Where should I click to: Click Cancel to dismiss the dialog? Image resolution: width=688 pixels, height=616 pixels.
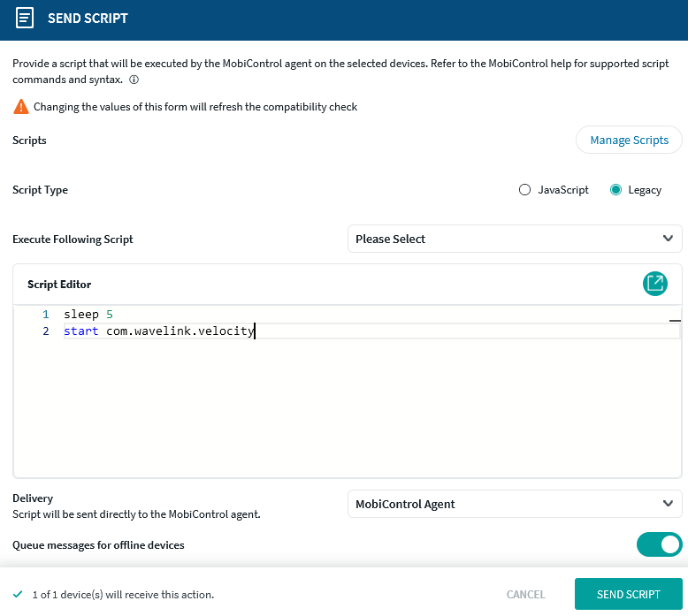point(525,595)
